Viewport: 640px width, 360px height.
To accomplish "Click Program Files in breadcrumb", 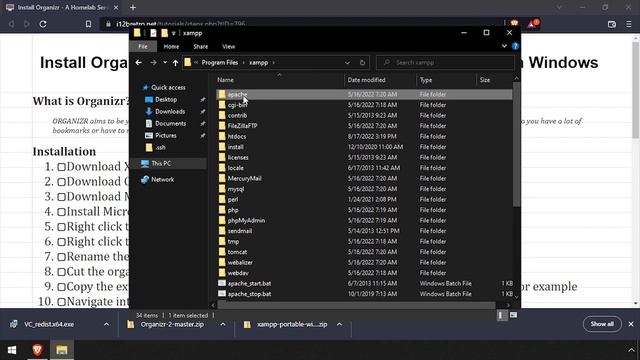I will tap(220, 62).
